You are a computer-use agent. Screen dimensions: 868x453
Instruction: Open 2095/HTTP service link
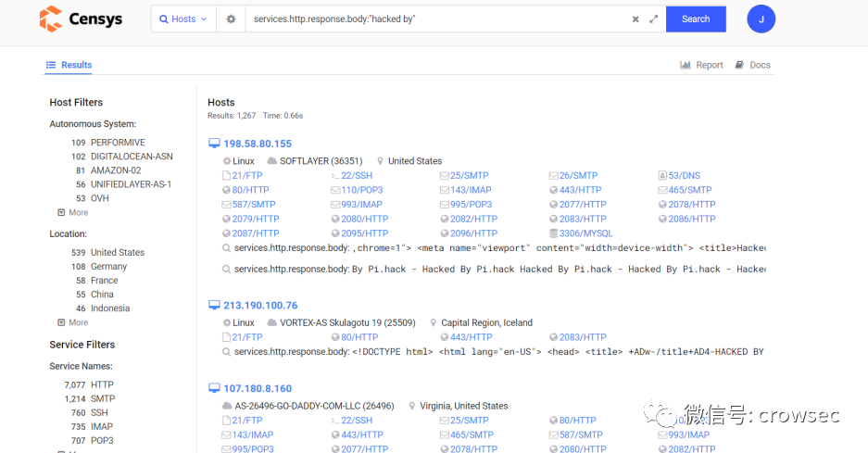[364, 233]
